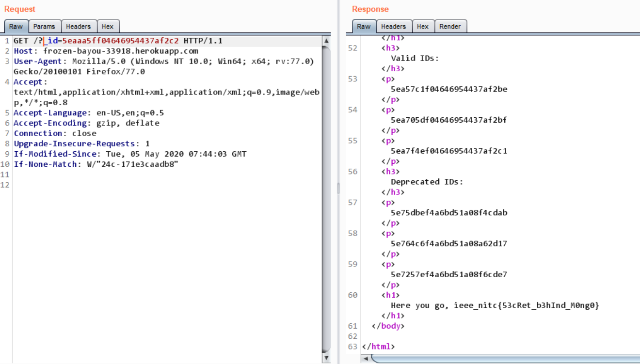Click the ID 5ea57c1f04646954437af2be
Viewport: 640px width, 364px height.
[449, 89]
